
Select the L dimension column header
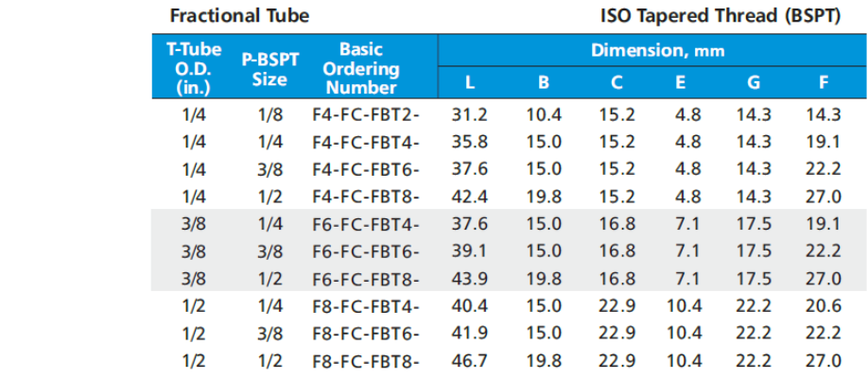[470, 82]
